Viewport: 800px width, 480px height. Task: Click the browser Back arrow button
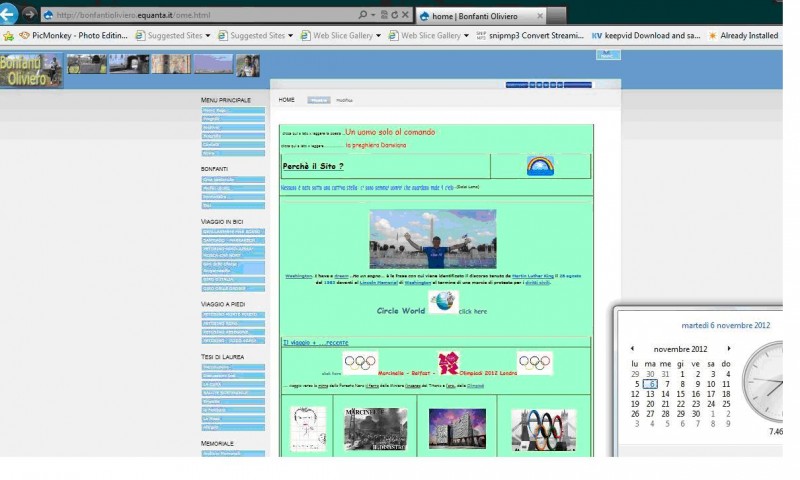9,14
